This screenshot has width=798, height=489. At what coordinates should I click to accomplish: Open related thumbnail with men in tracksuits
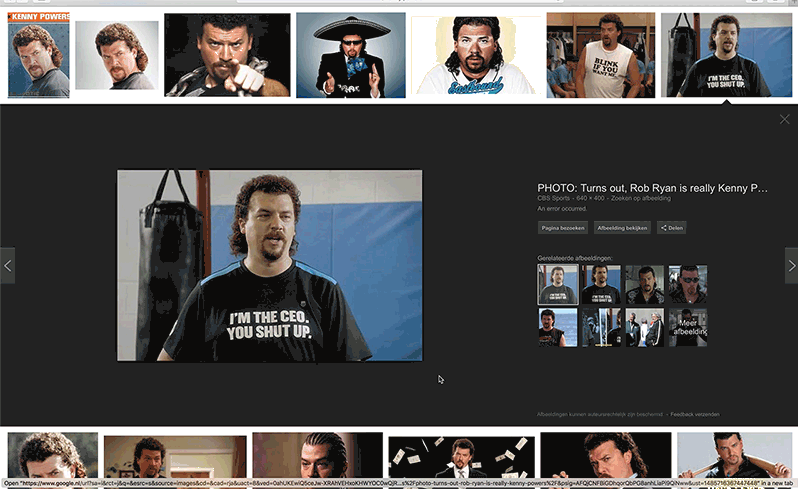tap(644, 327)
